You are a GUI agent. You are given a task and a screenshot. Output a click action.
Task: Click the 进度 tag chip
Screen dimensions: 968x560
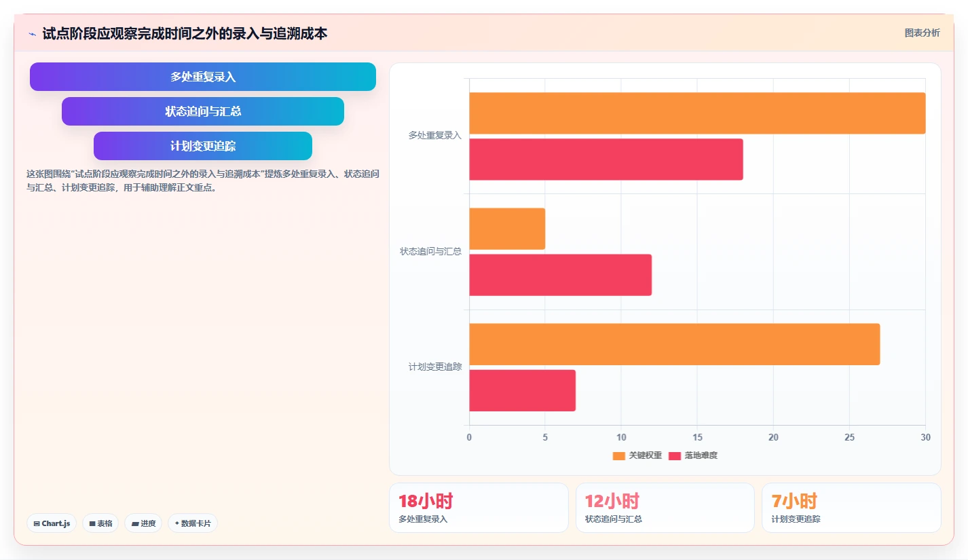pyautogui.click(x=143, y=523)
